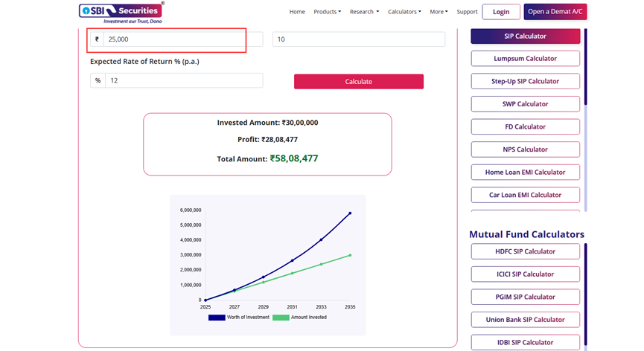Click the Login button

501,12
